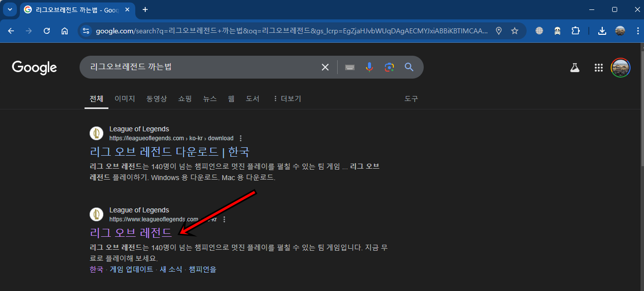This screenshot has width=644, height=291.
Task: Go forward to next page
Action: click(29, 31)
